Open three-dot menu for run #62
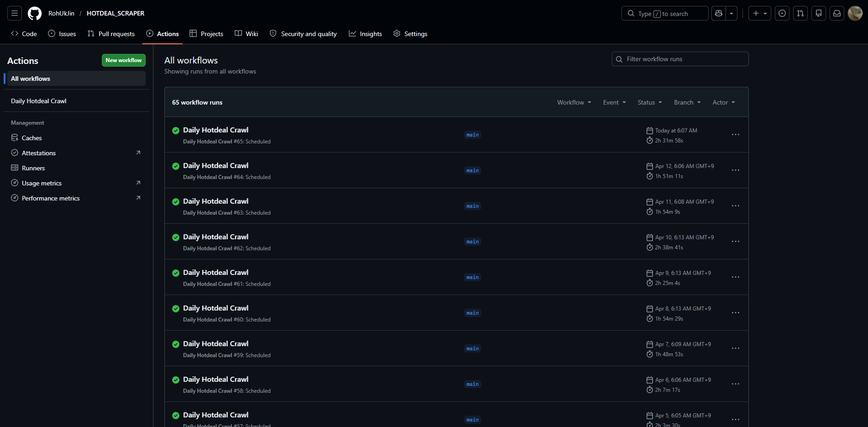 point(736,242)
